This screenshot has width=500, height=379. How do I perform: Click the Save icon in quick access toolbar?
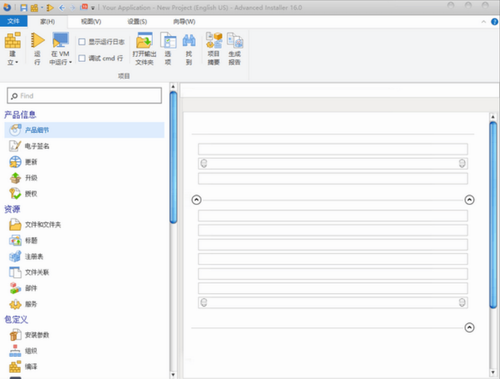(24, 7)
